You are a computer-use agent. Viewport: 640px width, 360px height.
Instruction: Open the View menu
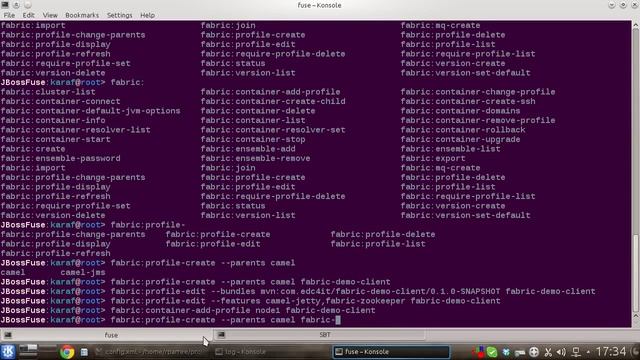(x=50, y=15)
